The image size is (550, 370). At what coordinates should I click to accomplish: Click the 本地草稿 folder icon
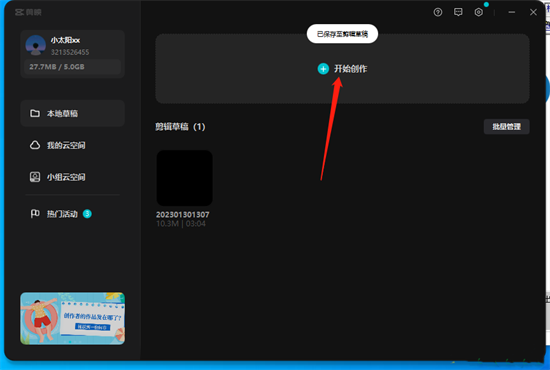[x=35, y=113]
